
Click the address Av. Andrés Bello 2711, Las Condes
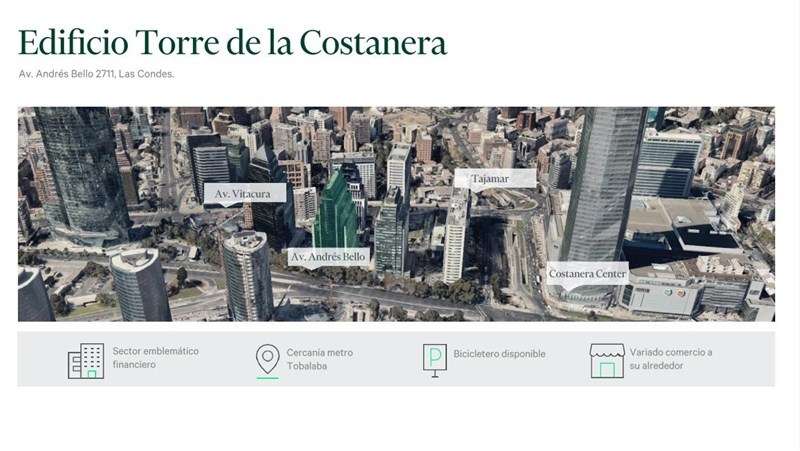(x=96, y=74)
